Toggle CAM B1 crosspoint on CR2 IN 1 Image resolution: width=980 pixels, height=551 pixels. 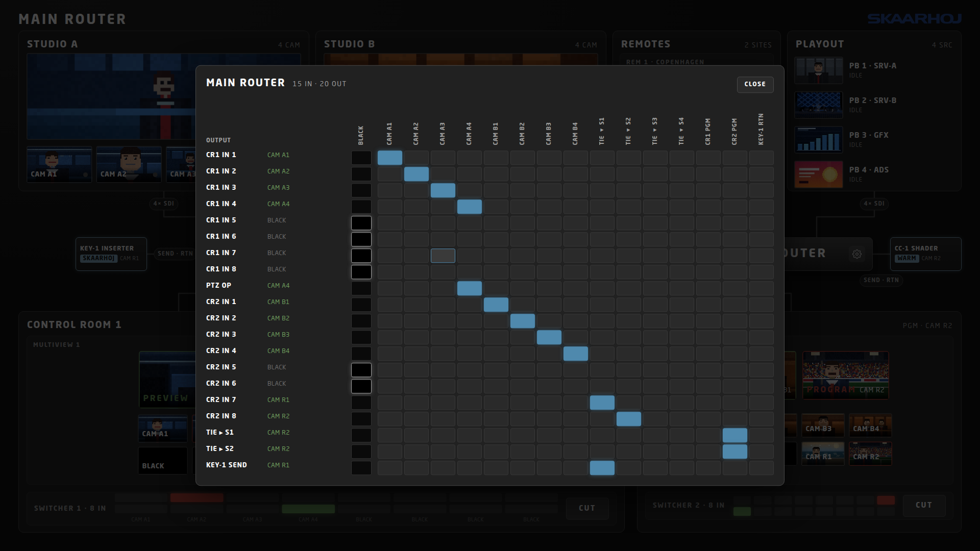[496, 305]
